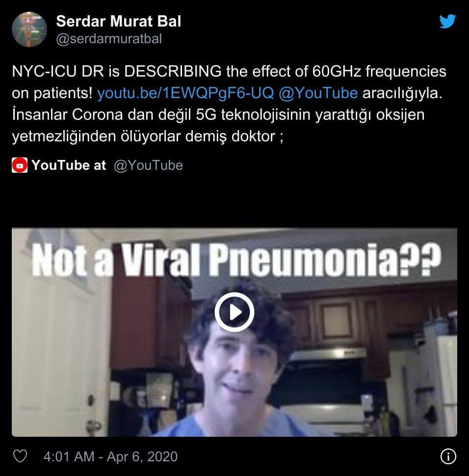Open Serdar Murat Bal's profile avatar
The width and height of the screenshot is (469, 476).
[x=29, y=29]
